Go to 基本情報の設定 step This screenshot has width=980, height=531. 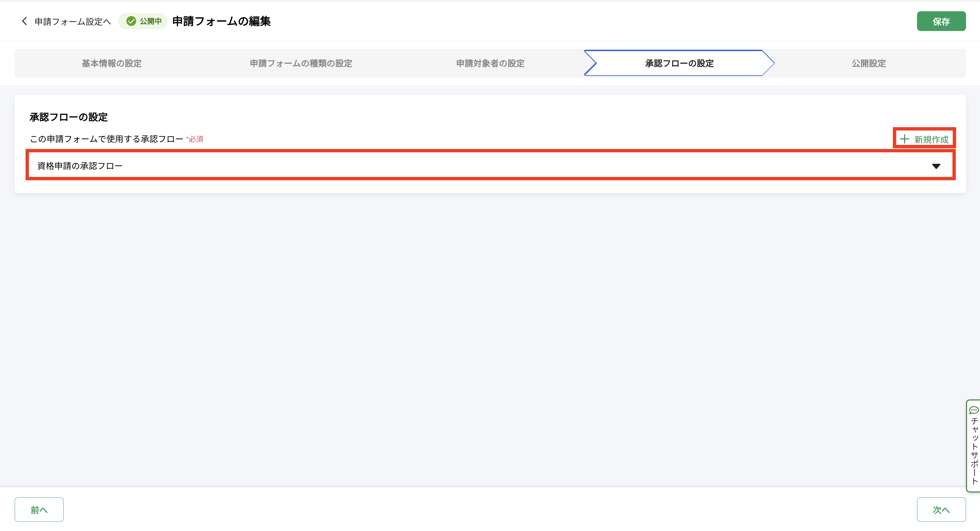(x=111, y=64)
